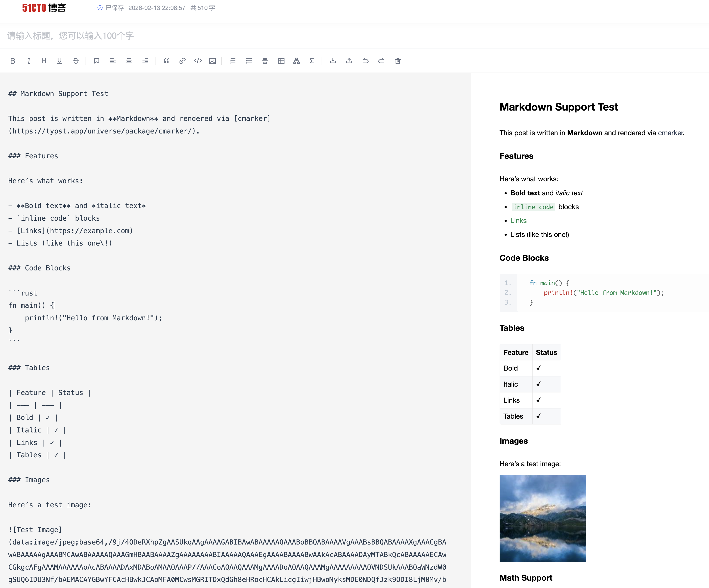Insert an image using the picture icon

tap(212, 61)
